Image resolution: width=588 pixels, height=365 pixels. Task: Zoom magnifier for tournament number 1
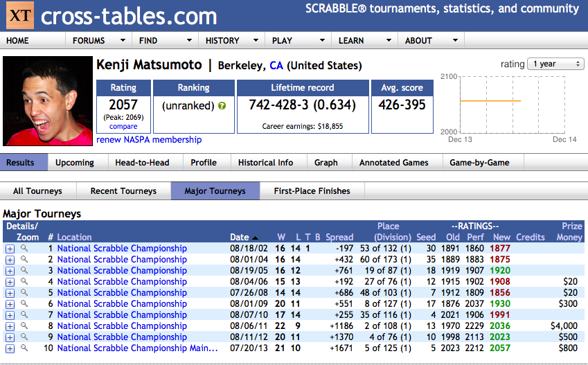(24, 248)
